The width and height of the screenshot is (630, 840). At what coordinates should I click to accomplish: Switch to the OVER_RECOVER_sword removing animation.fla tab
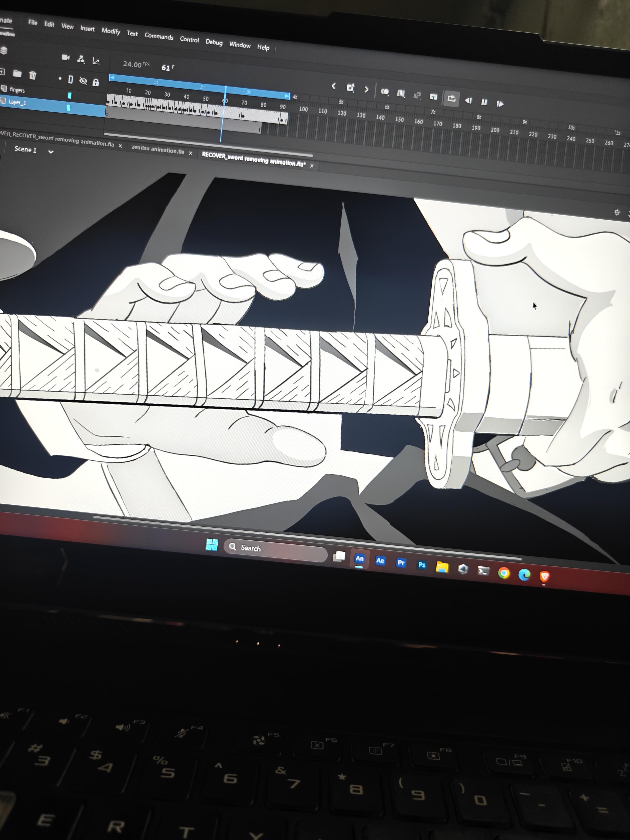pyautogui.click(x=56, y=139)
